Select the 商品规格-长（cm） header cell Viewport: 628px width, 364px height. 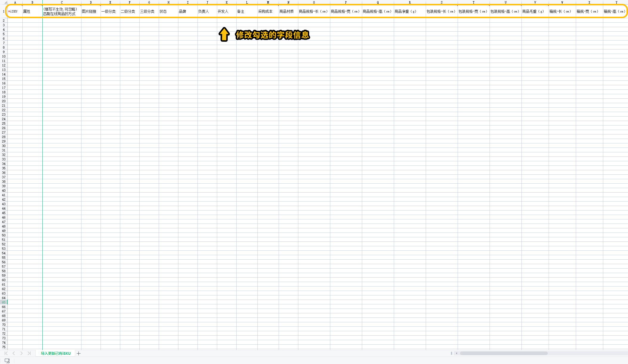314,11
